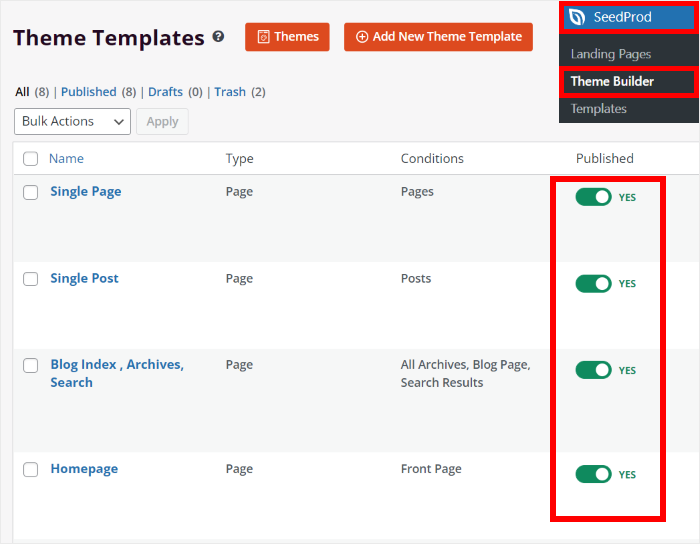Click the Type column header

(239, 158)
